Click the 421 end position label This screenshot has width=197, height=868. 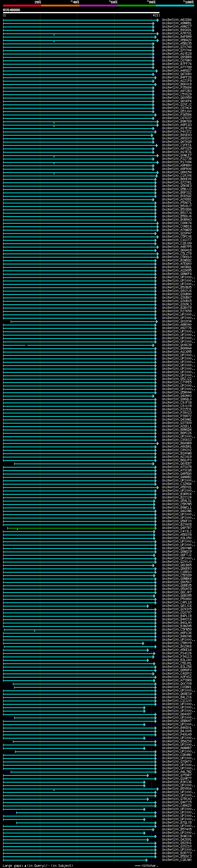coord(155,15)
